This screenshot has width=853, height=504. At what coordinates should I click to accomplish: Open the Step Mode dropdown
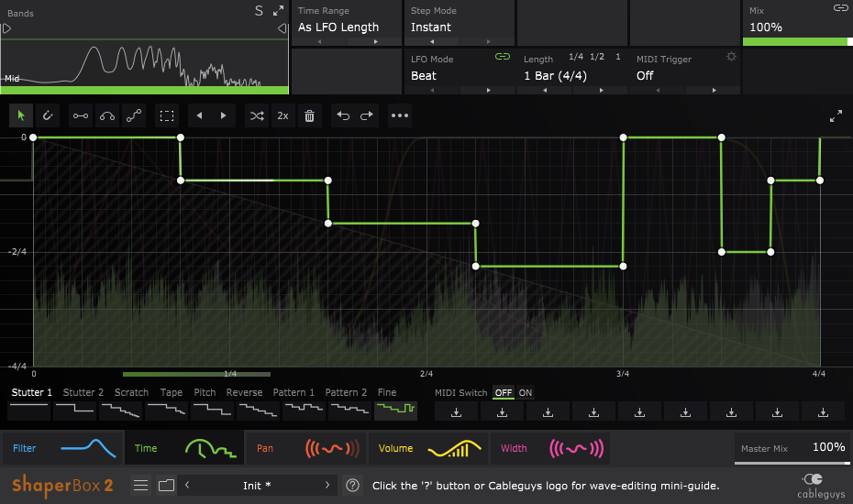(431, 27)
